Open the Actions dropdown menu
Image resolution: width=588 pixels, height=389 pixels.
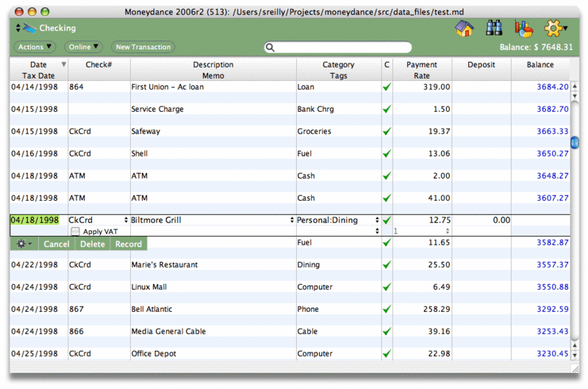click(35, 47)
